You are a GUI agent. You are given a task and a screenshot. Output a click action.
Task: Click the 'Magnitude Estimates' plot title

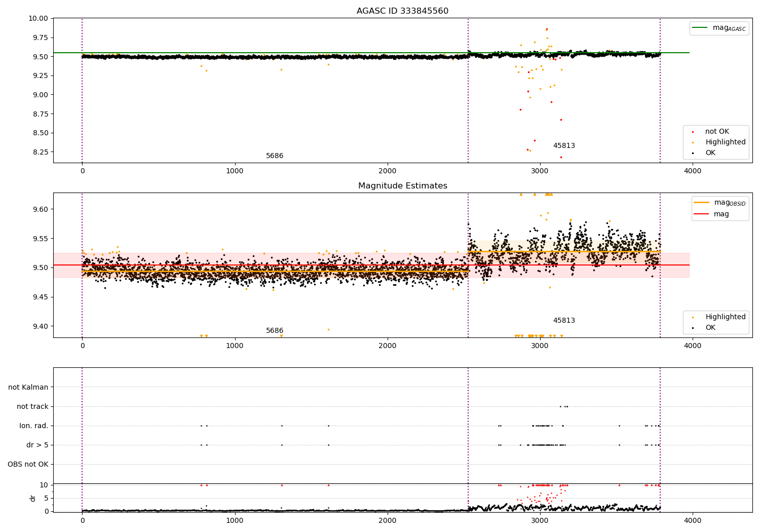[x=402, y=186]
